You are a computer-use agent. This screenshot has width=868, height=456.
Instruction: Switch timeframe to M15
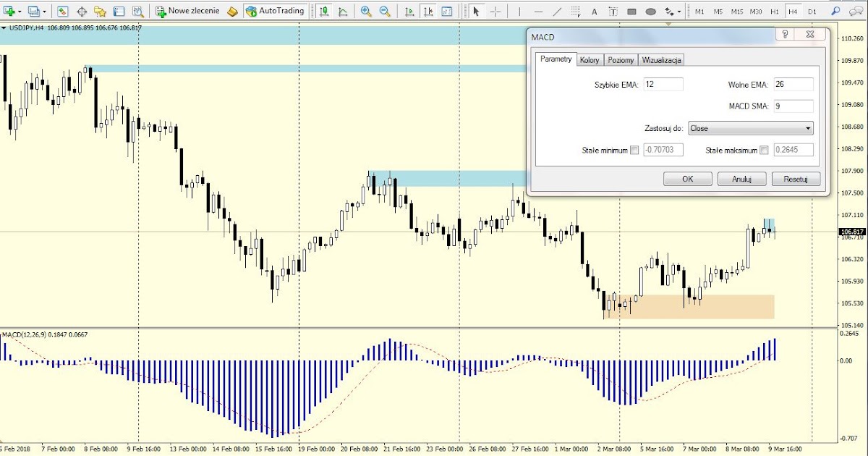(736, 12)
